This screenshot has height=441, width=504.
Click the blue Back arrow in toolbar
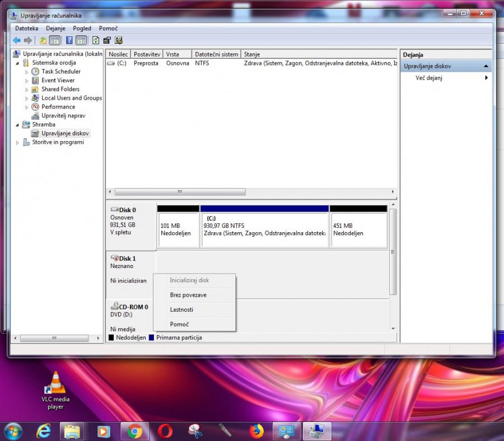point(17,40)
